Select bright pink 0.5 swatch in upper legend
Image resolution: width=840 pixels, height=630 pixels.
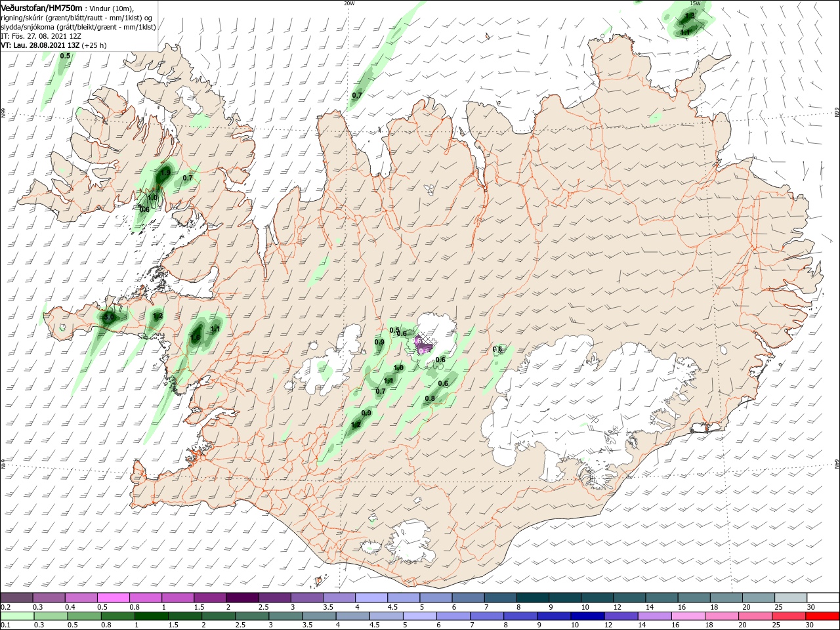[113, 597]
